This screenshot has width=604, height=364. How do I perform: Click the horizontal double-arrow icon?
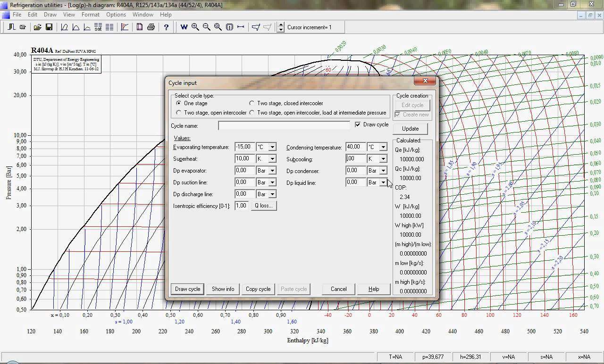(x=241, y=27)
